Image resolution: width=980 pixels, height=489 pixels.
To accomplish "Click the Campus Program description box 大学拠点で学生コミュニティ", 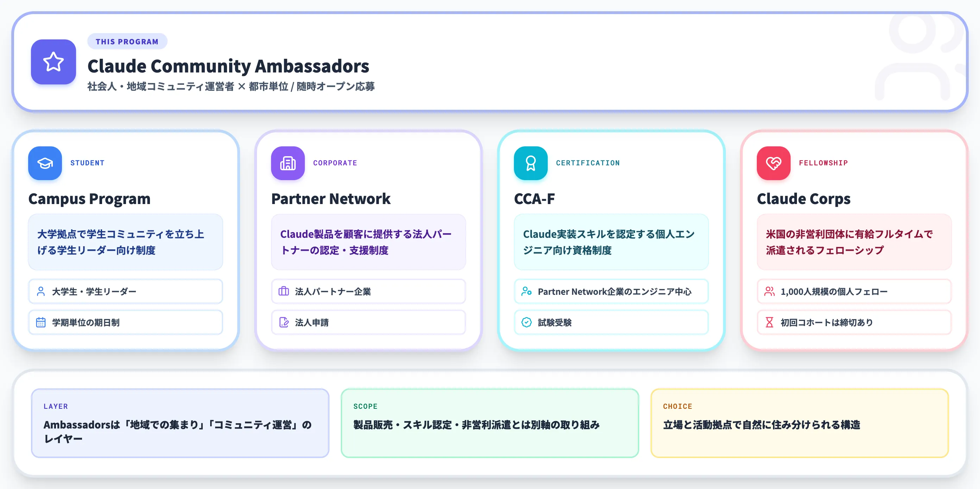I will click(126, 242).
